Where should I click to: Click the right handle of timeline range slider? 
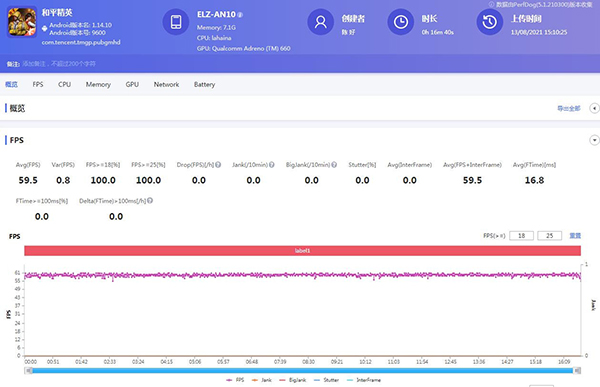pyautogui.click(x=577, y=371)
